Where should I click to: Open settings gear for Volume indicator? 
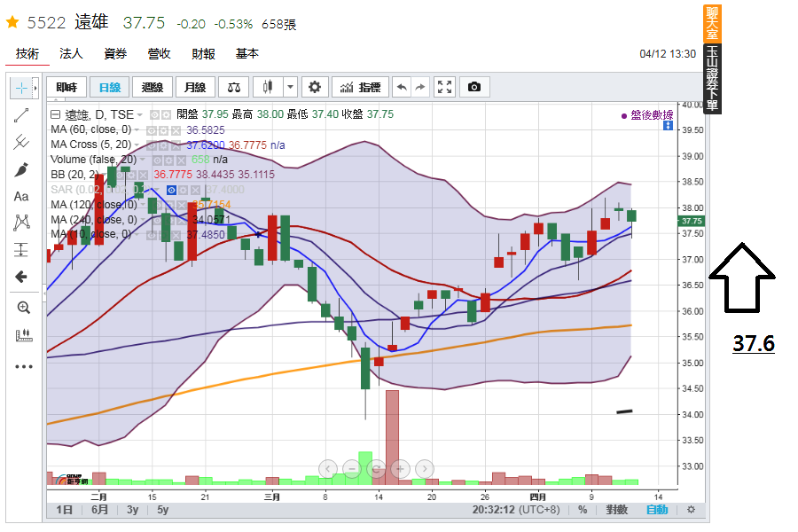coord(169,160)
